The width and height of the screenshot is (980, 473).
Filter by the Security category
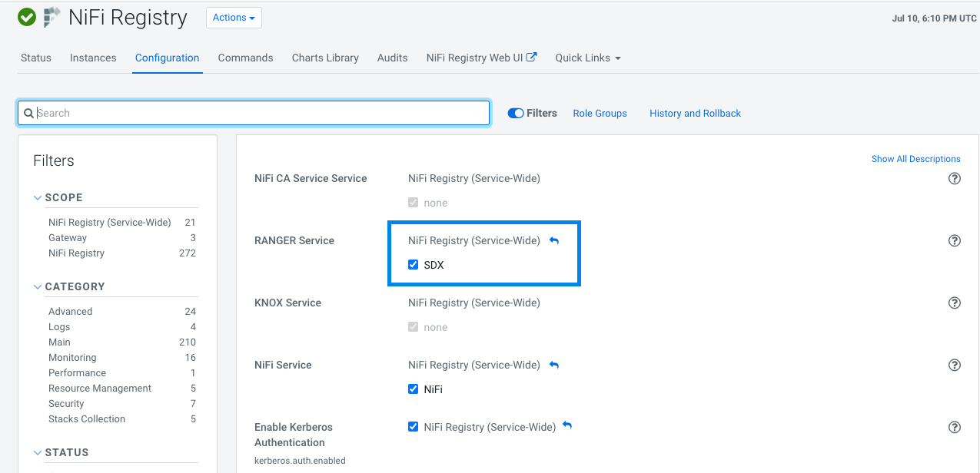click(66, 404)
